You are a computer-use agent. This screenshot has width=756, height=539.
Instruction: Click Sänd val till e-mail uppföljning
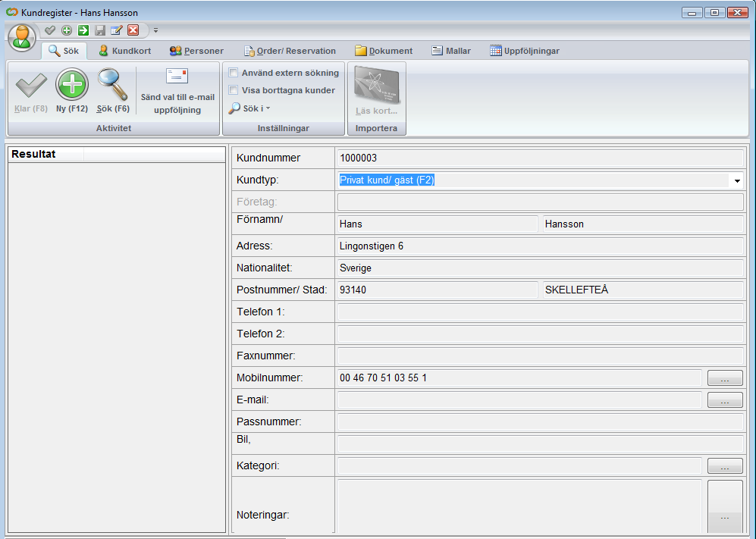177,91
